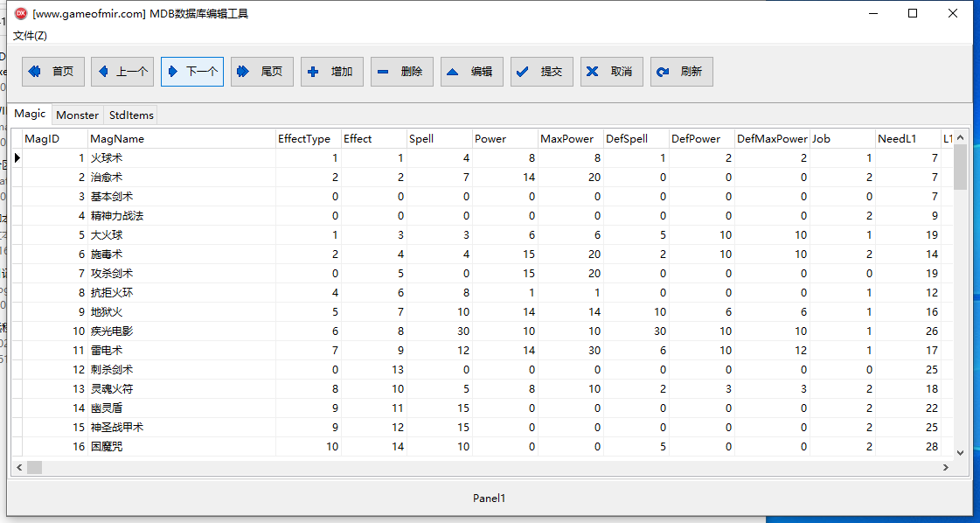Select the 幽灵盾 name cell
The width and height of the screenshot is (980, 523).
pos(182,408)
